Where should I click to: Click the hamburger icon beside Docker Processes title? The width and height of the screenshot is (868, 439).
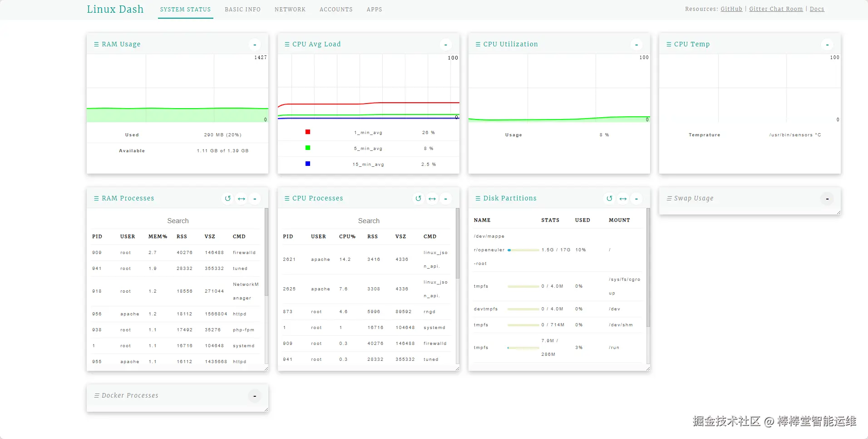tap(97, 395)
